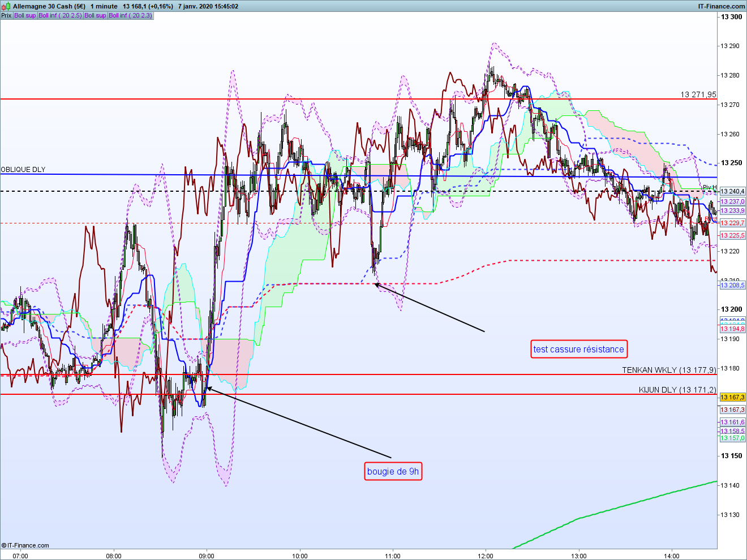Click the red 13 229,7 price tag

(733, 223)
